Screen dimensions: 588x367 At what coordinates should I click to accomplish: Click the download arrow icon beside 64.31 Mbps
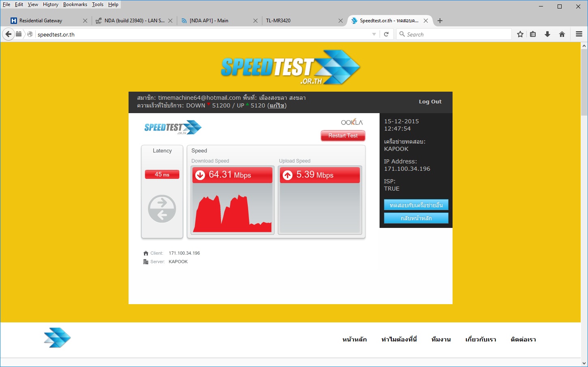pos(200,175)
